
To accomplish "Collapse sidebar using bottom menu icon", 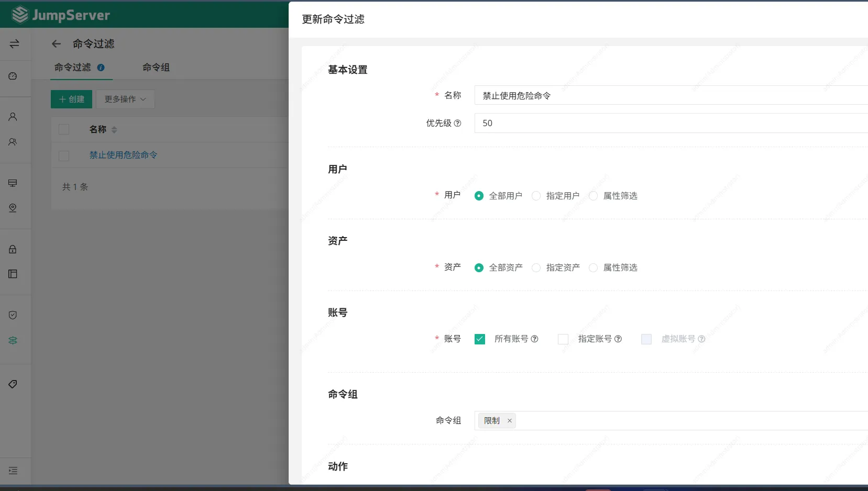I will point(13,471).
